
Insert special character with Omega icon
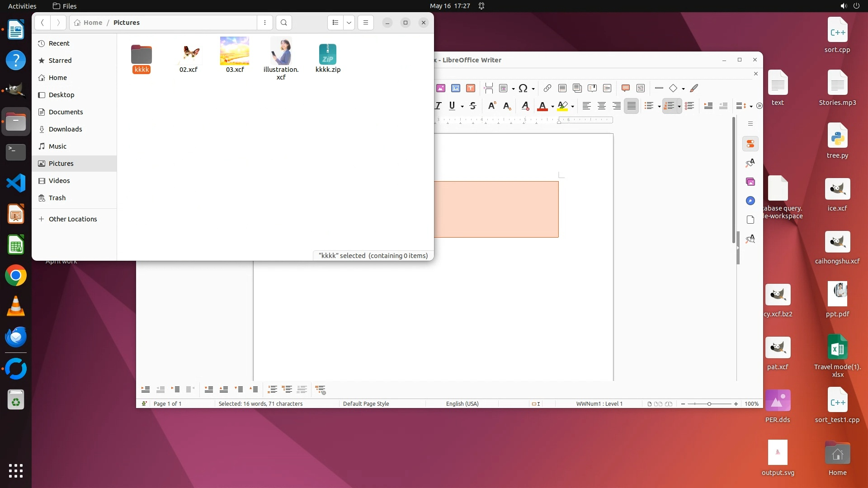click(523, 88)
